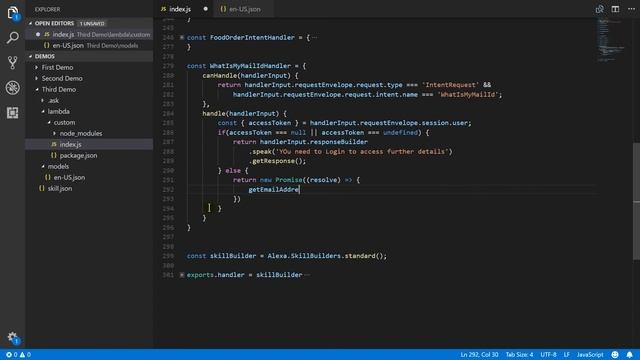Click the EXPLORER panel title
Image resolution: width=640 pixels, height=360 pixels.
pos(47,9)
